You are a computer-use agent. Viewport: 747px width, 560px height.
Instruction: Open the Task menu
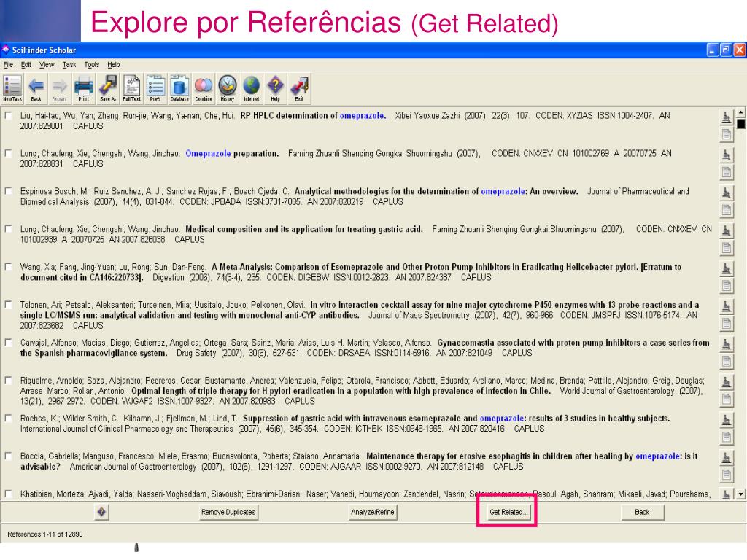69,65
